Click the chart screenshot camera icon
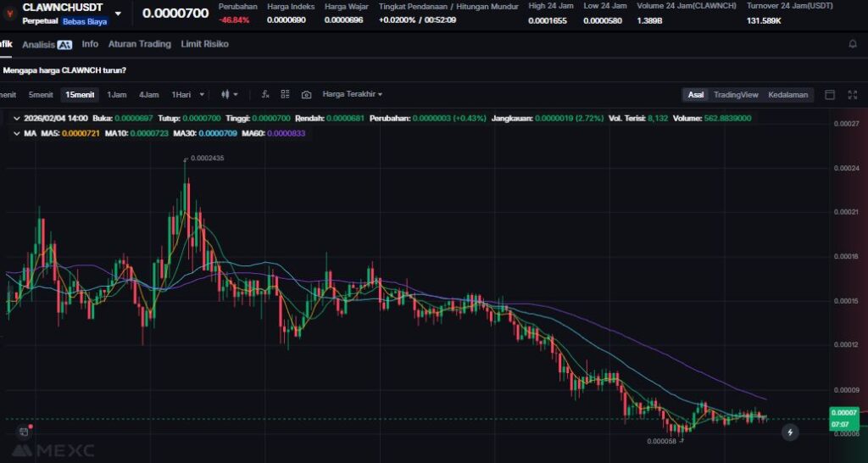Viewport: 868px width, 463px height. point(306,94)
